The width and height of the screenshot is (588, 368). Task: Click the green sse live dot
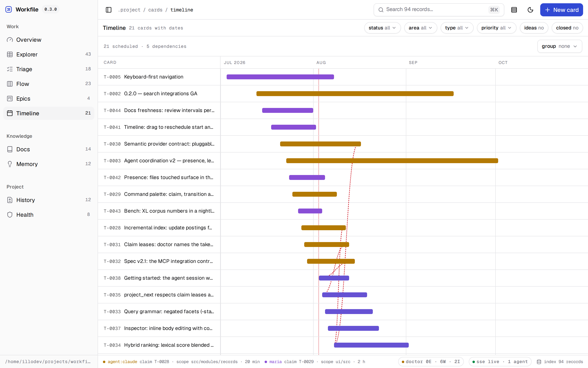tap(473, 362)
